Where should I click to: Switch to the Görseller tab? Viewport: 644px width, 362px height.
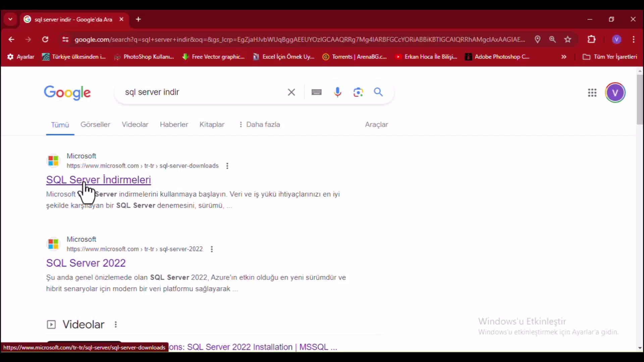(95, 125)
